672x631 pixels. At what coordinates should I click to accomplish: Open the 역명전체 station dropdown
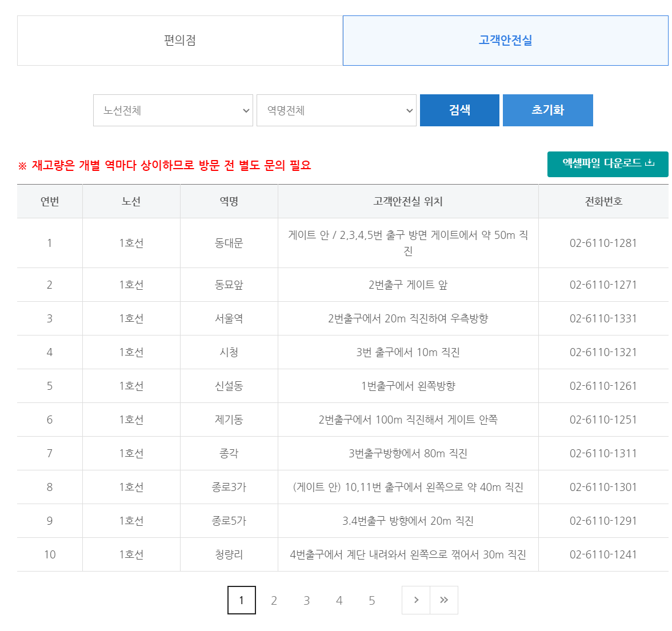[x=336, y=110]
